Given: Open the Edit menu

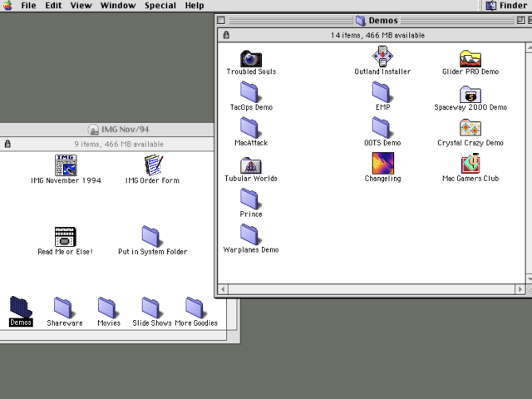Looking at the screenshot, I should 53,6.
